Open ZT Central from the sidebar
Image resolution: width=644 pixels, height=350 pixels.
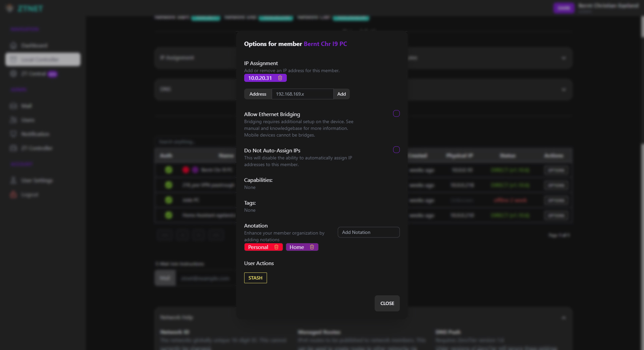click(13, 74)
